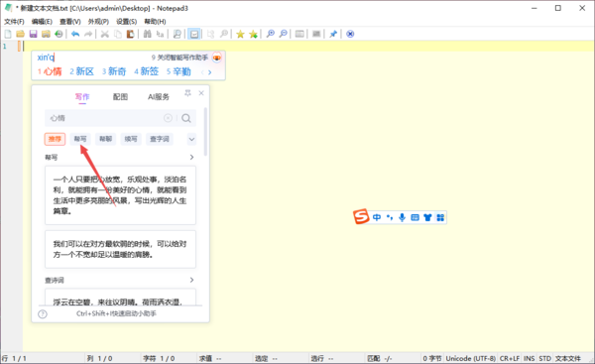Open the 设置(S) menu

coord(126,22)
